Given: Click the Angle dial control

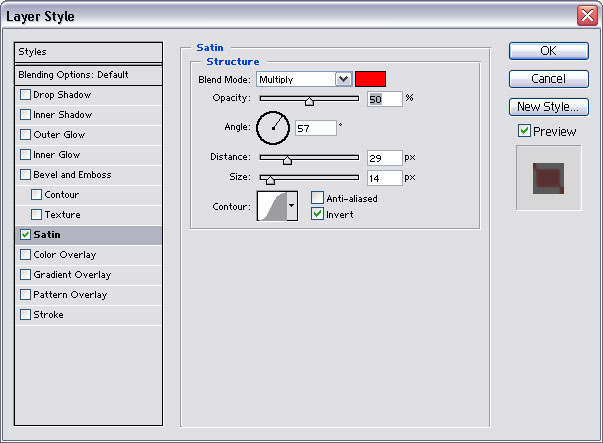Looking at the screenshot, I should (x=273, y=128).
